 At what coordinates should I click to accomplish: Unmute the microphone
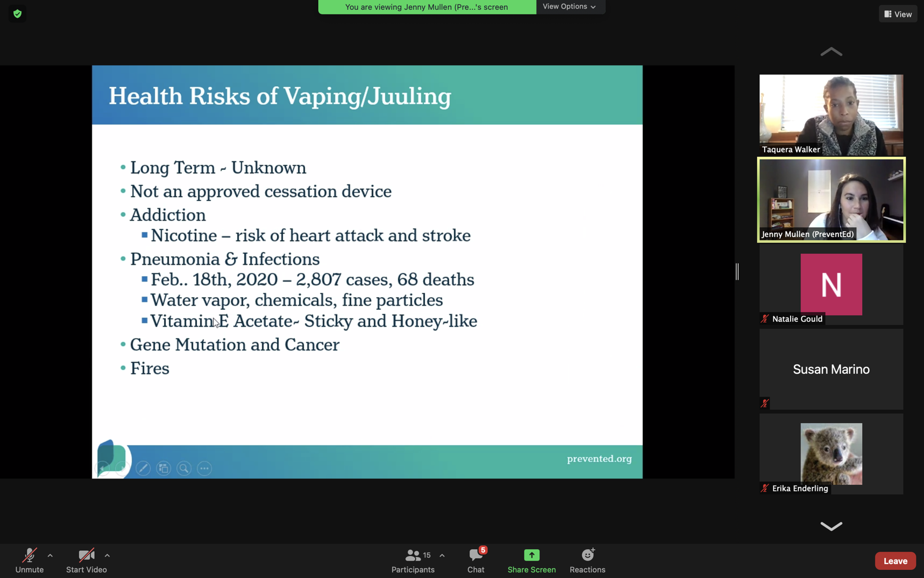pos(29,560)
